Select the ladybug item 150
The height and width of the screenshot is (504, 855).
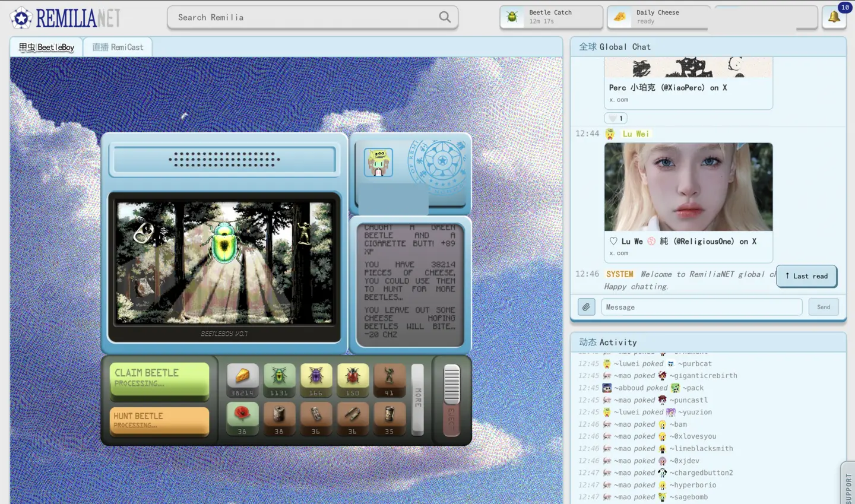pyautogui.click(x=353, y=381)
